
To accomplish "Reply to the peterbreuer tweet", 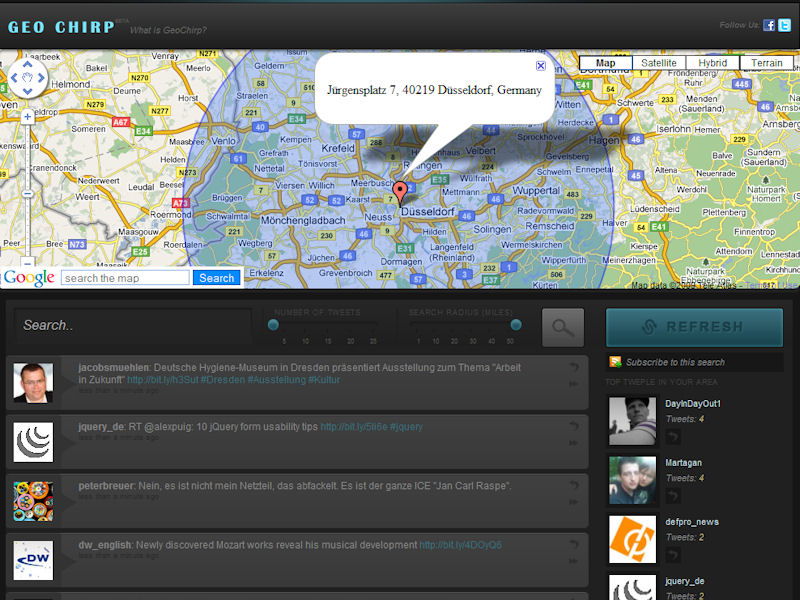I will [573, 485].
